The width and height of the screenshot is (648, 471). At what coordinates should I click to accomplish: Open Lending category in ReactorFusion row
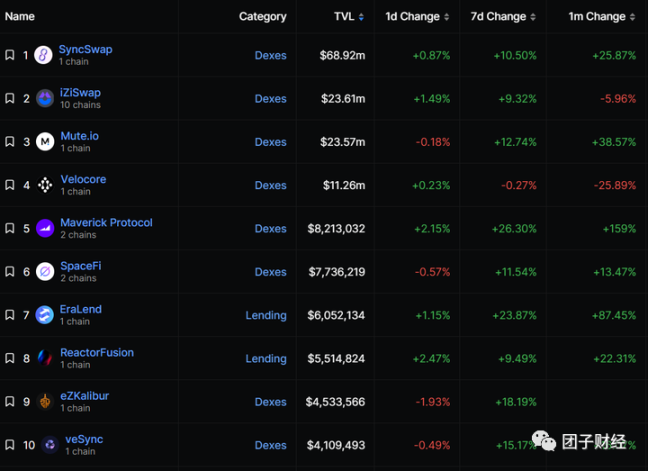click(266, 359)
